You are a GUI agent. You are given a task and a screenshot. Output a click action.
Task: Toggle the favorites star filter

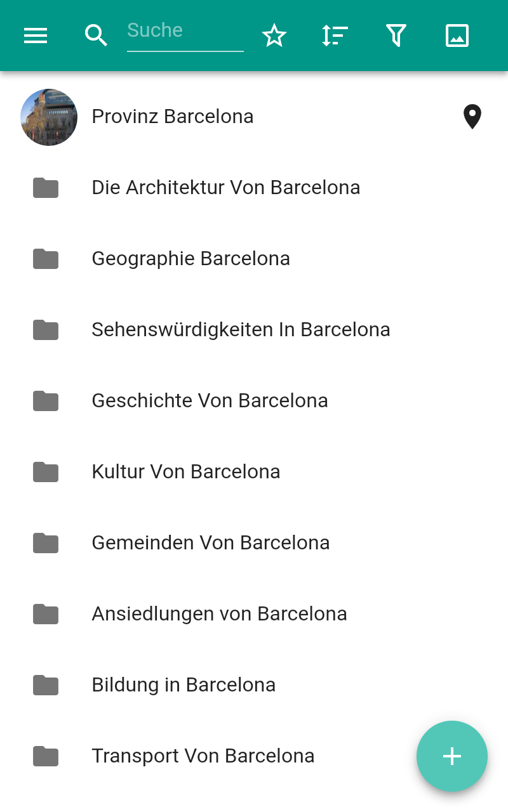[274, 36]
